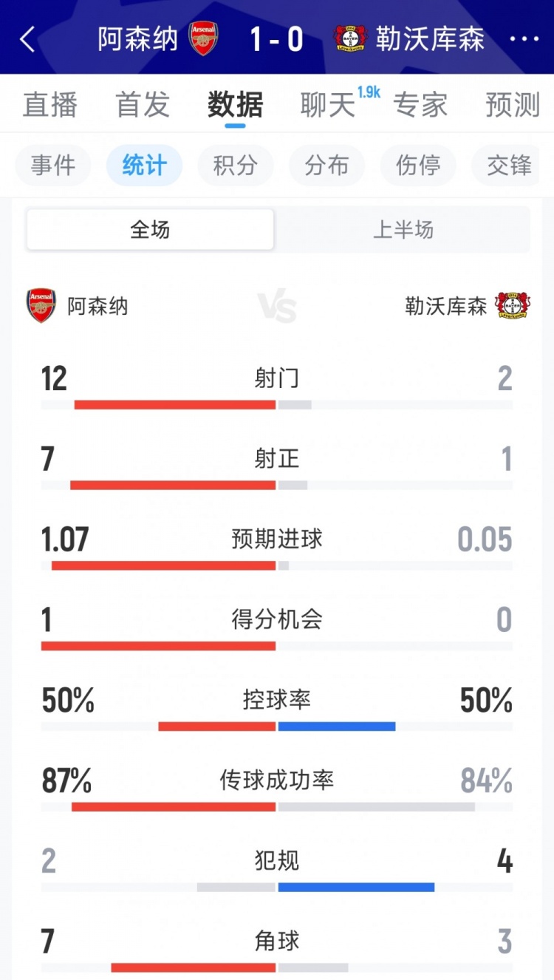554x980 pixels.
Task: Open the 专家 expert analysis page
Action: tap(421, 104)
